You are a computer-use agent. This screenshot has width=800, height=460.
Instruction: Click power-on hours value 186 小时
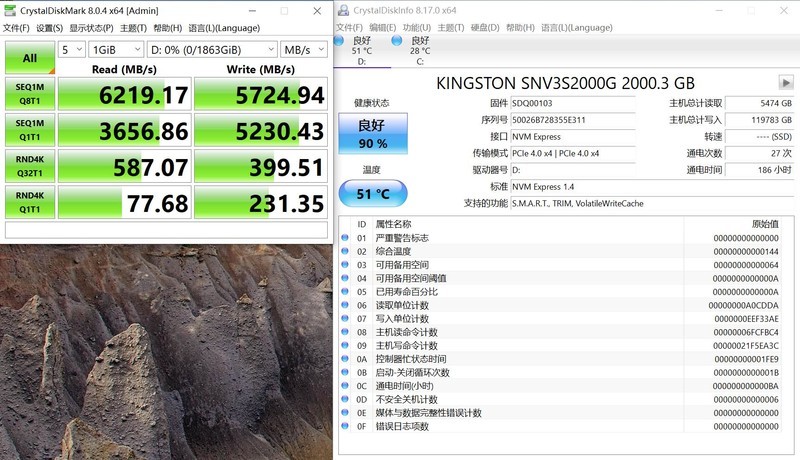click(759, 170)
